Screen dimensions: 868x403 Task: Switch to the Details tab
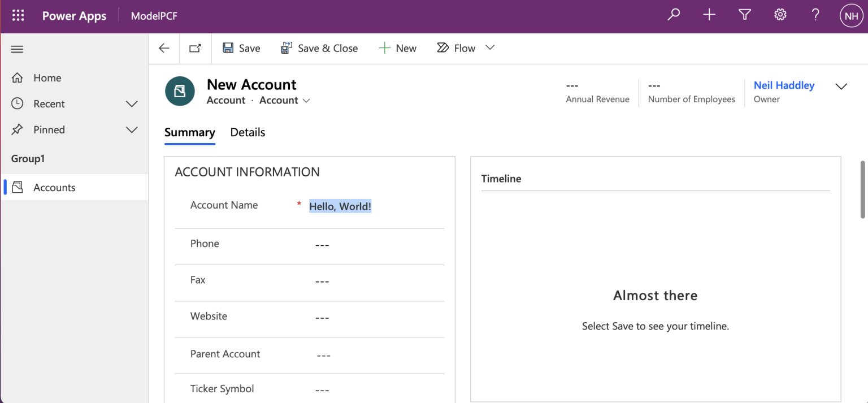point(248,132)
